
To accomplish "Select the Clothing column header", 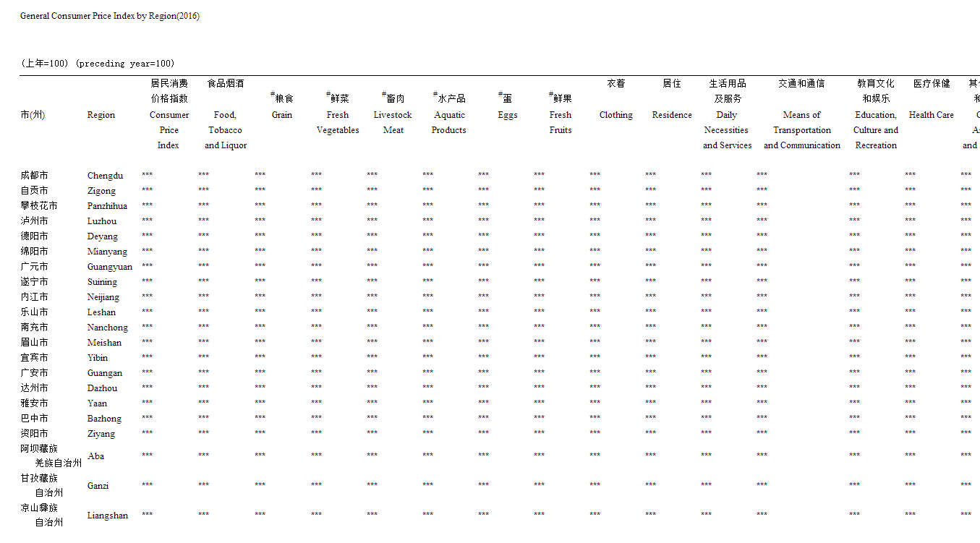I will point(616,115).
